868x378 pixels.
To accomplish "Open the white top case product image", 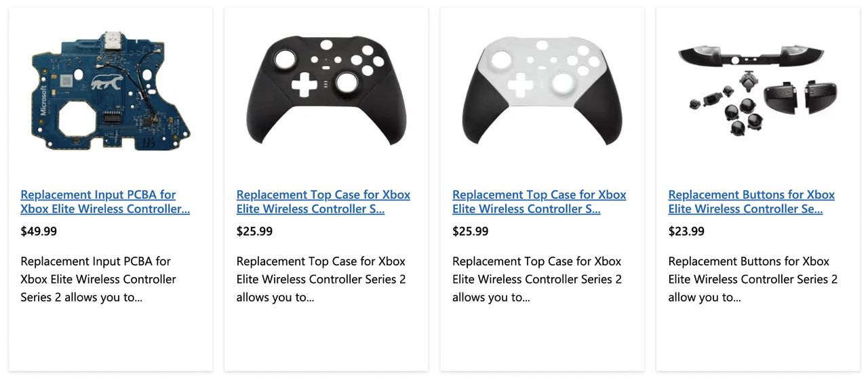I will pos(542,91).
